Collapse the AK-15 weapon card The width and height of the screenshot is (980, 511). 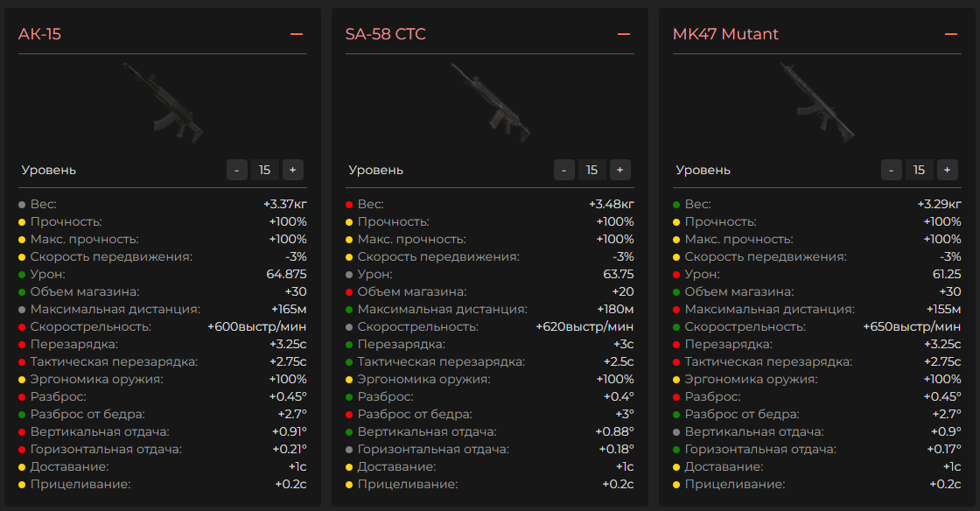pyautogui.click(x=297, y=34)
